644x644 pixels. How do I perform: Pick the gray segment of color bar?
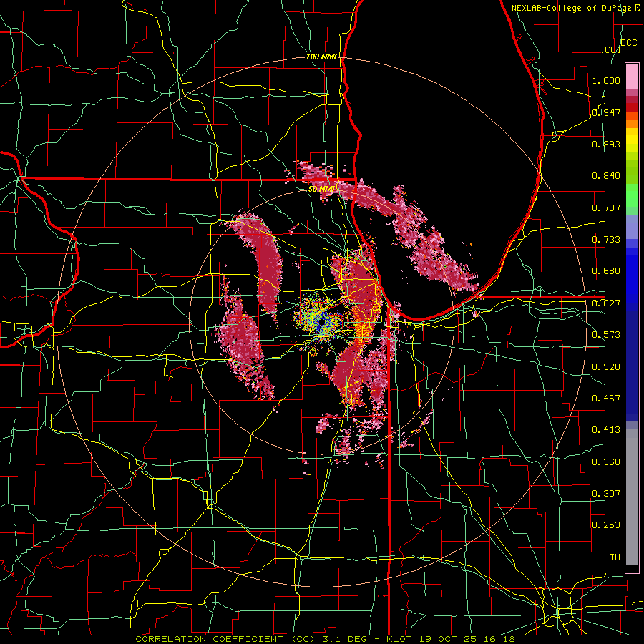[632, 497]
